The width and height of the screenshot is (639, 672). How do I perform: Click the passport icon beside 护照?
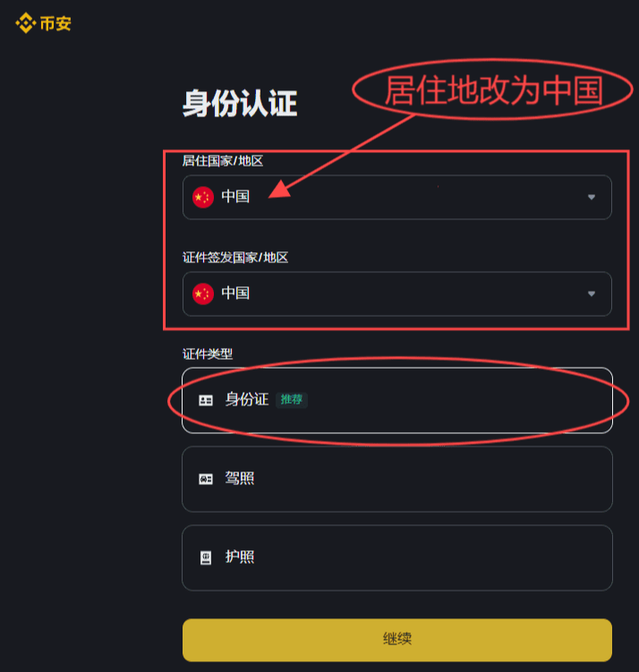[206, 557]
